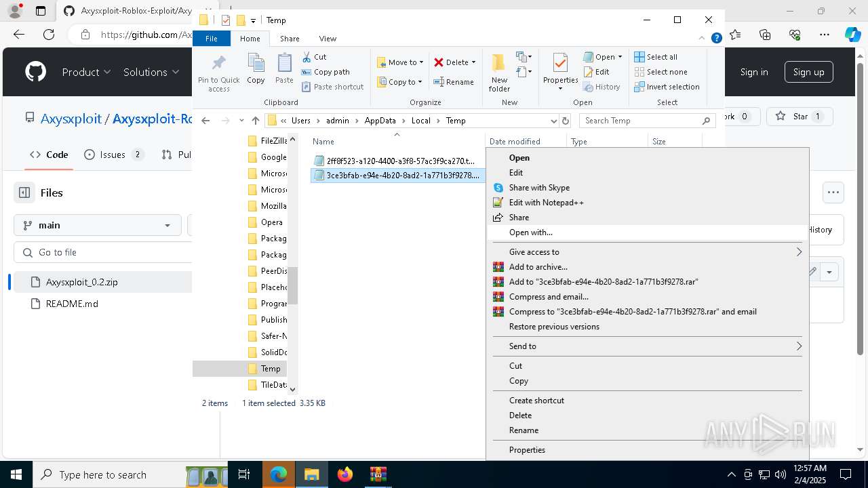Switch to the Share ribbon tab
The width and height of the screenshot is (868, 488).
click(290, 39)
